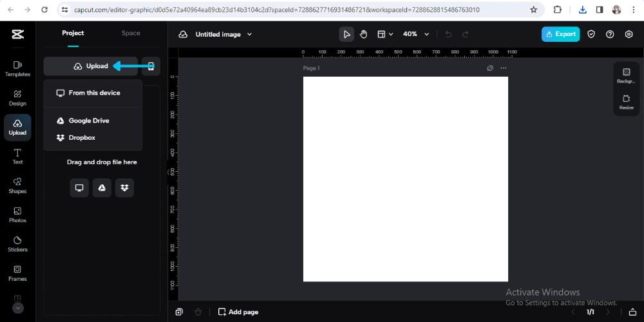Viewport: 644px width, 322px height.
Task: Choose Dropbox upload option
Action: pyautogui.click(x=93, y=138)
